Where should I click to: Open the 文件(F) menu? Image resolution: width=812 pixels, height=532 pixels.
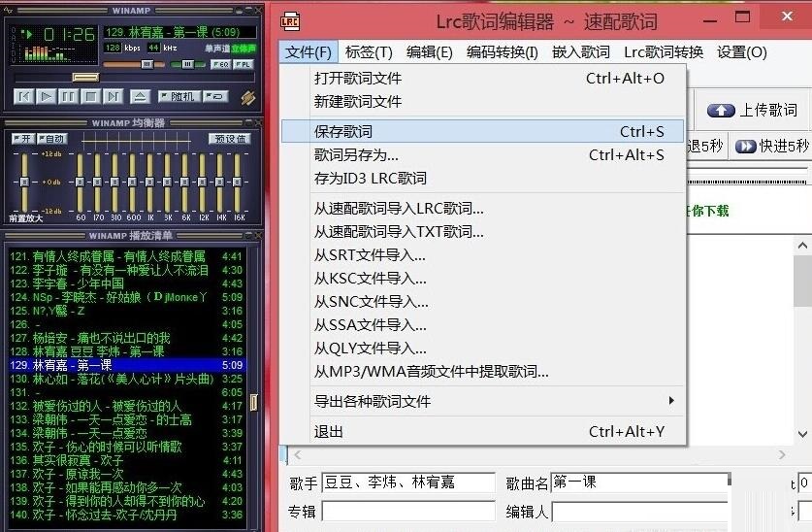coord(309,52)
